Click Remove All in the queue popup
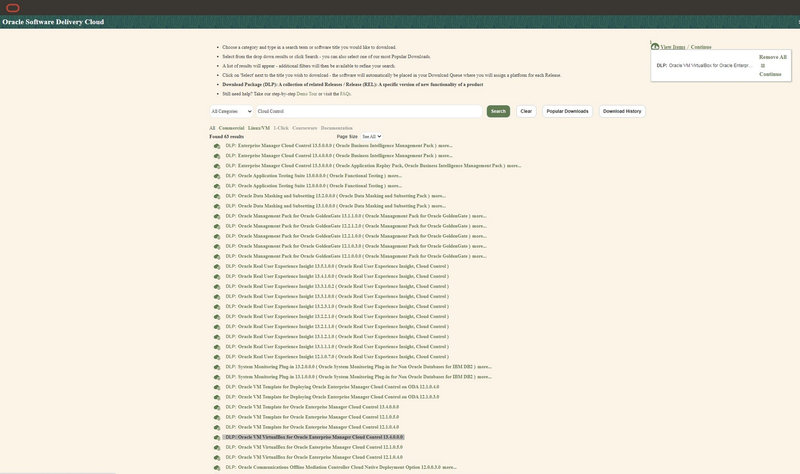 pos(773,57)
